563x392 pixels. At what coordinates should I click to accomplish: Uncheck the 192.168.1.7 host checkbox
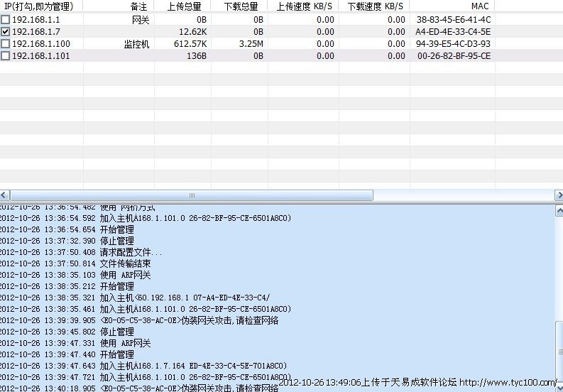click(x=6, y=32)
